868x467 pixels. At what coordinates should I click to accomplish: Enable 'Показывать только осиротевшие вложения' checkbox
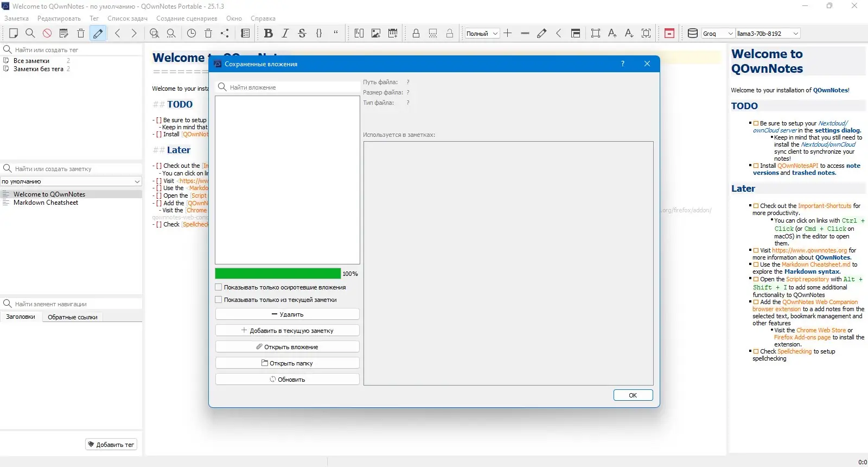pos(219,287)
